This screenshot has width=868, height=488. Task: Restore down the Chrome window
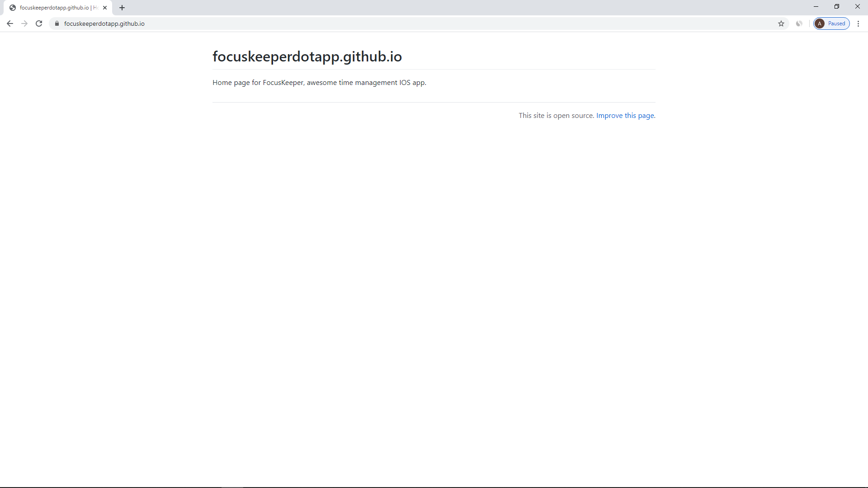[x=837, y=6]
